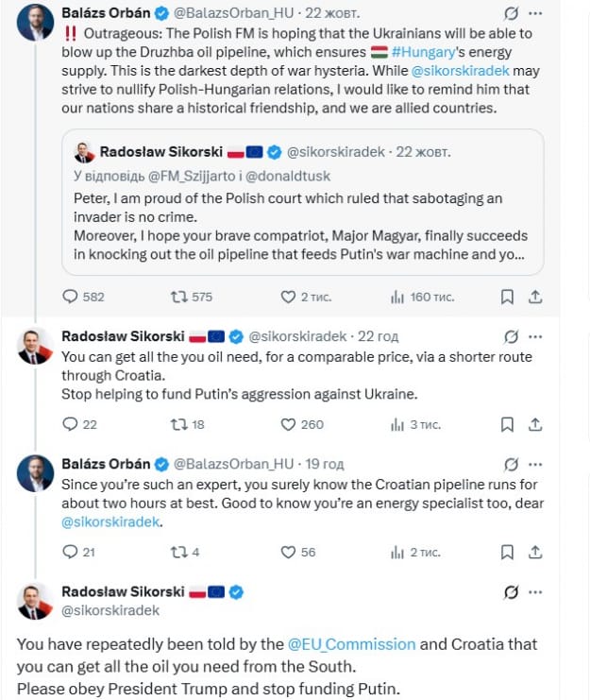Repost the top tweet with 575 reposts

[x=177, y=297]
